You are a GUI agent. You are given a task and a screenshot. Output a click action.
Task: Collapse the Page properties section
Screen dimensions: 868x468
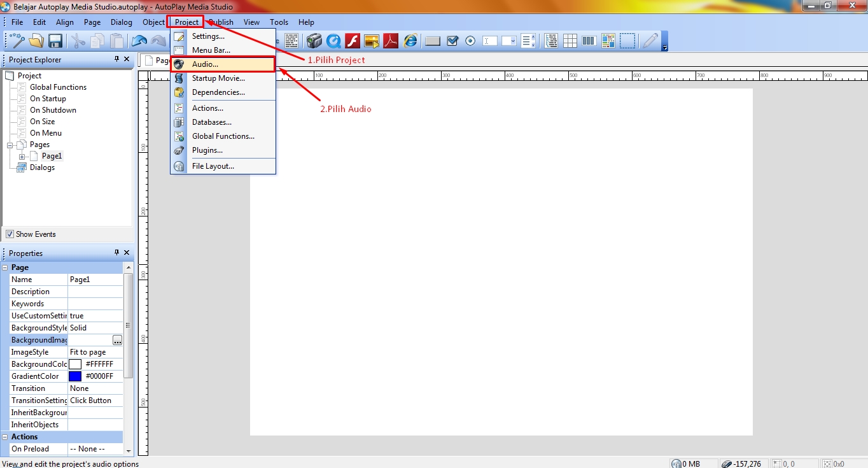pos(5,267)
